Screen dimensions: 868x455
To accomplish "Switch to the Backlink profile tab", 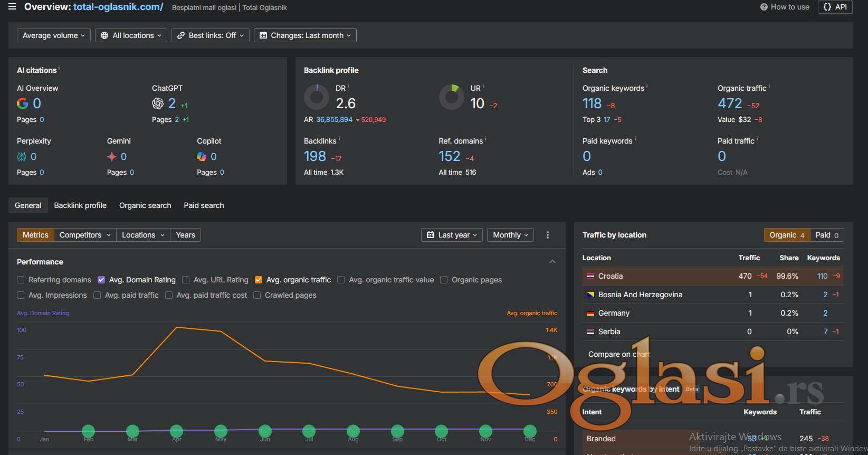I will 80,205.
